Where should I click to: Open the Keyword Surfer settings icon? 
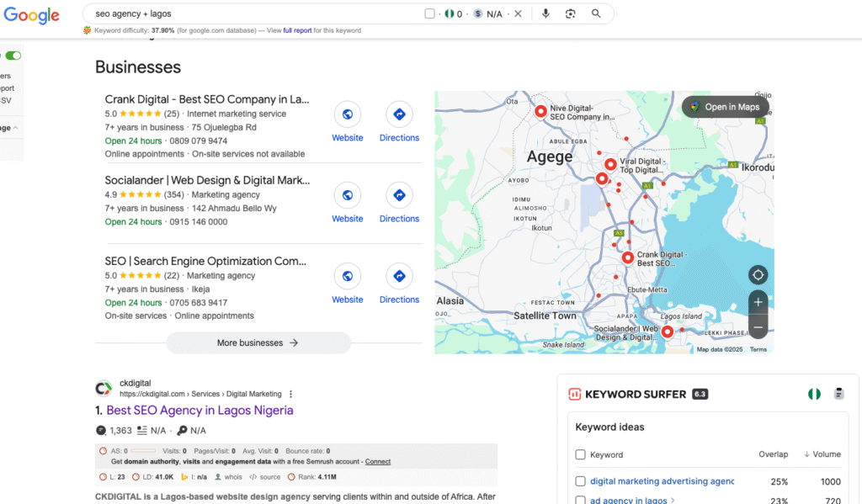[838, 393]
